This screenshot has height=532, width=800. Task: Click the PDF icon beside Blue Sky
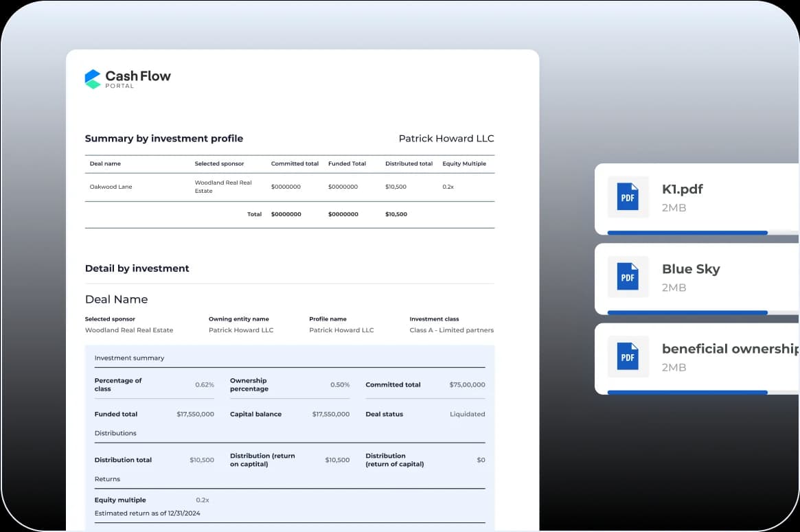coord(628,277)
